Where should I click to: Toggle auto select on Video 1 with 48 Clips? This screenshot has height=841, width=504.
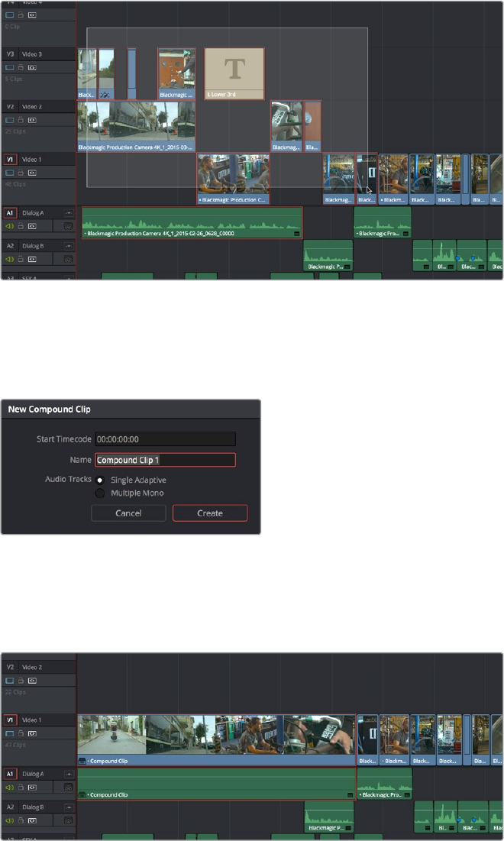pyautogui.click(x=32, y=173)
